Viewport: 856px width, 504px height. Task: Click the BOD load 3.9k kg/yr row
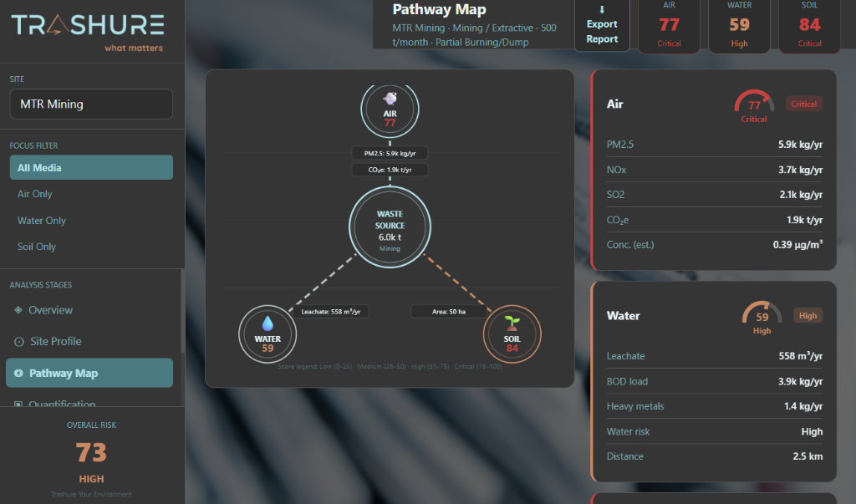pyautogui.click(x=714, y=381)
